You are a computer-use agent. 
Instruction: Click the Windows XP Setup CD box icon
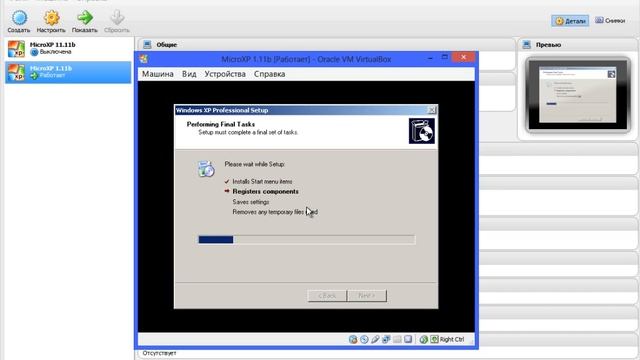pos(422,131)
